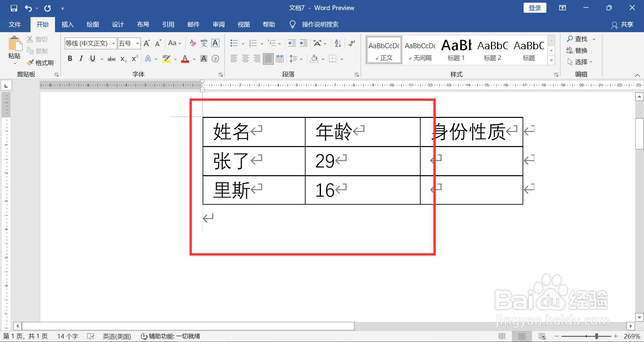The width and height of the screenshot is (644, 342).
Task: Toggle the show/hide paragraph marks
Action: (352, 43)
